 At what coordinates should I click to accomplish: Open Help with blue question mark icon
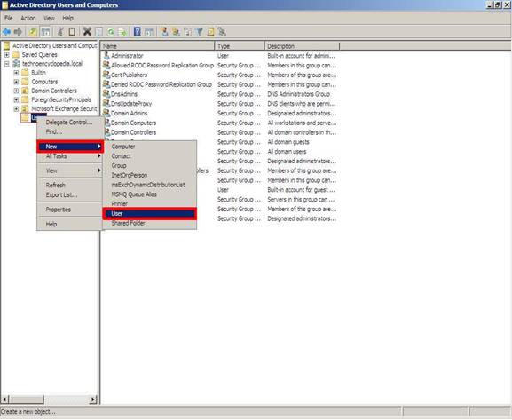(138, 32)
